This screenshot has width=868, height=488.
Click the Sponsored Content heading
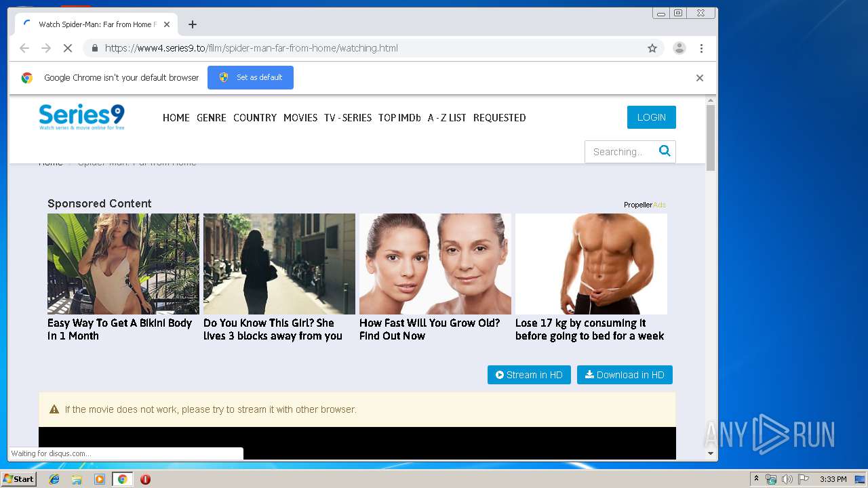100,203
